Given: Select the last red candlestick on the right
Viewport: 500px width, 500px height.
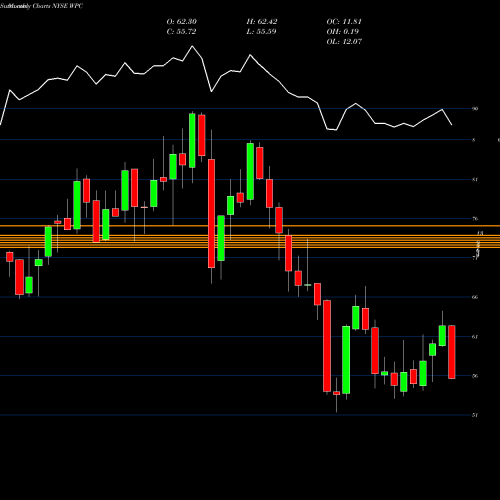Looking at the screenshot, I should pos(452,352).
